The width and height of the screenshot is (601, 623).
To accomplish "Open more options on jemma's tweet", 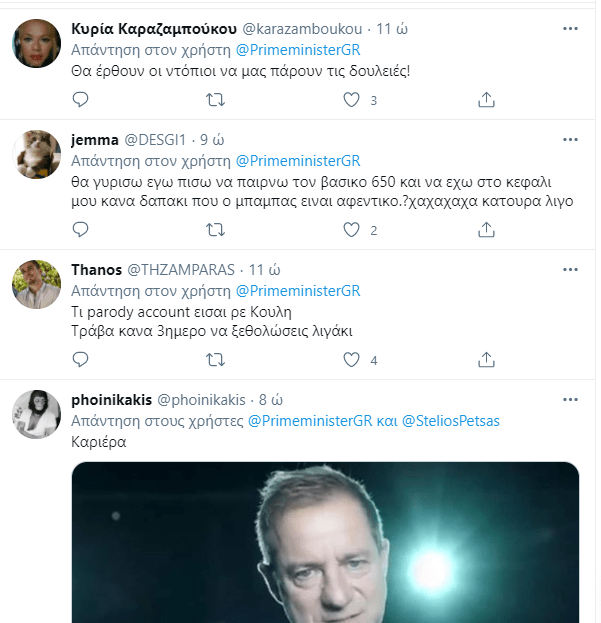I will (570, 139).
